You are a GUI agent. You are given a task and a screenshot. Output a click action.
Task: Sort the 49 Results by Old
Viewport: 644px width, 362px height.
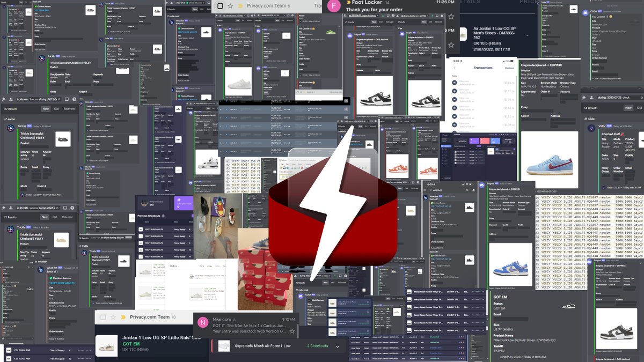coord(56,109)
